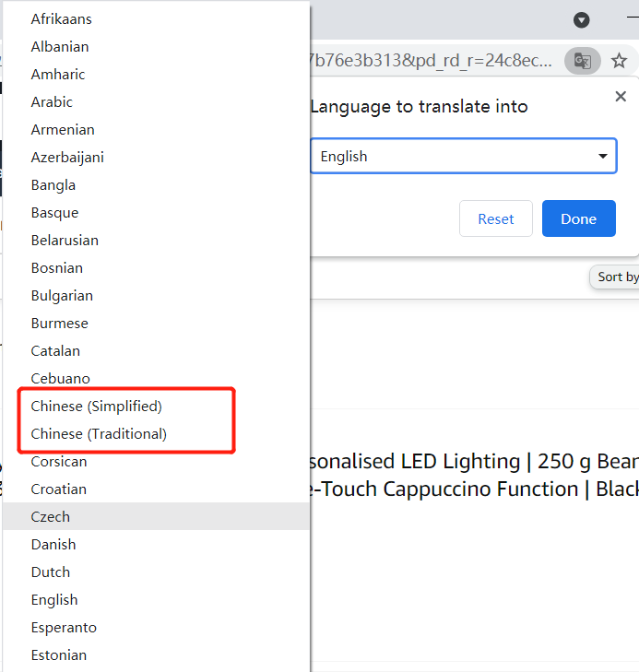Screen dimensions: 639x672
Task: Select Albanian from the language list
Action: tap(156, 47)
